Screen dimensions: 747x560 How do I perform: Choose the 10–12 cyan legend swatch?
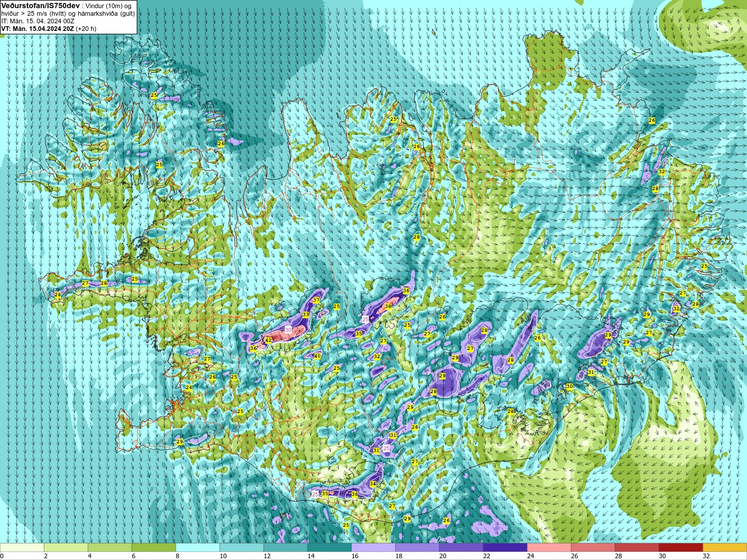[x=242, y=548]
